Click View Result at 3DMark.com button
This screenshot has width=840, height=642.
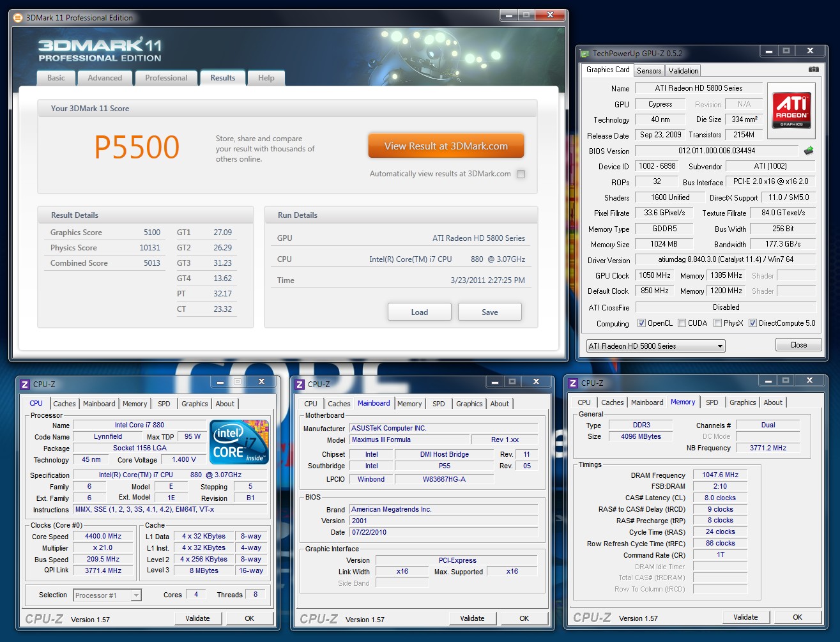coord(446,146)
